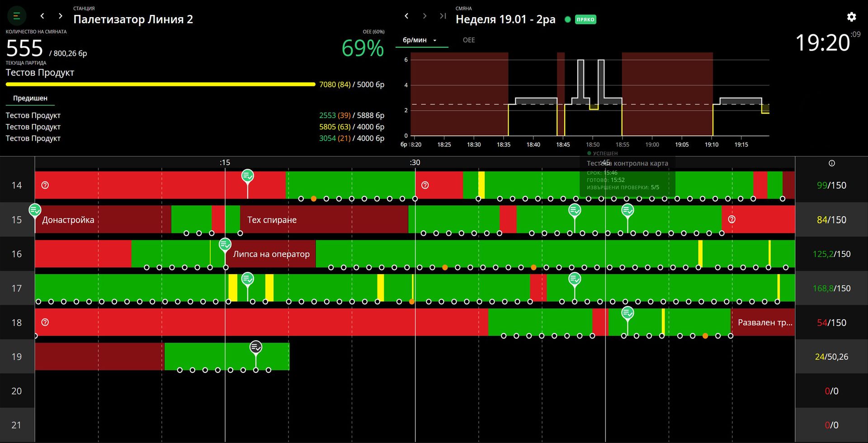Screen dimensions: 868x443
Task: Select the Предишен tab
Action: (x=30, y=98)
